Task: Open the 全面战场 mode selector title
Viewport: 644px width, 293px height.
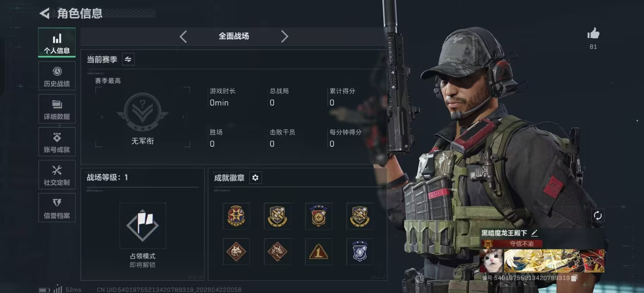Action: point(234,36)
